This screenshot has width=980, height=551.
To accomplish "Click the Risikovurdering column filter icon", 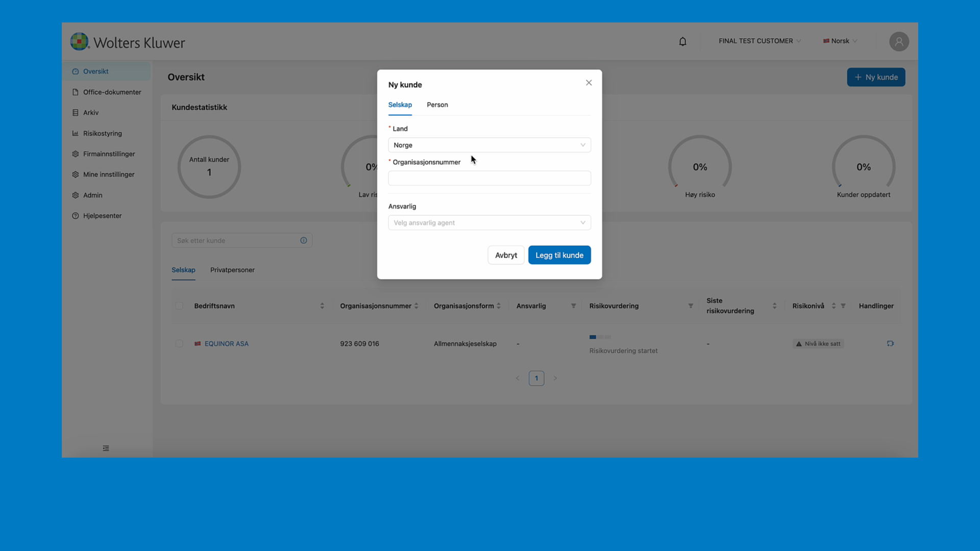I will (691, 306).
